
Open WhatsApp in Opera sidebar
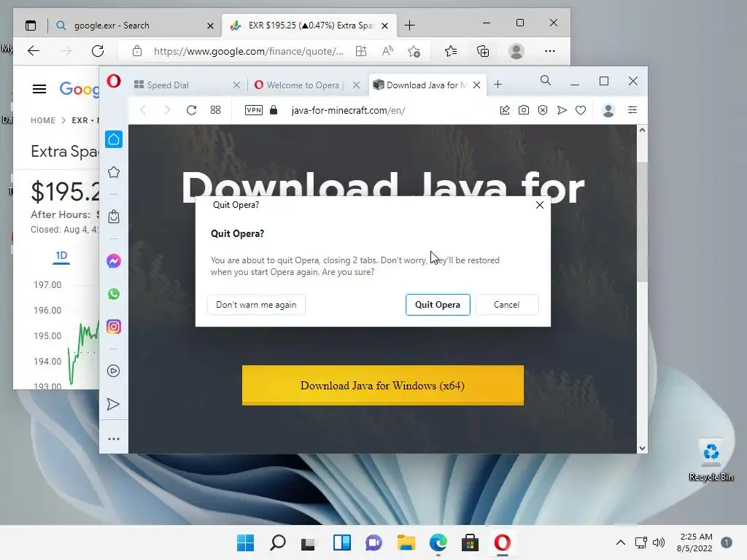point(113,294)
